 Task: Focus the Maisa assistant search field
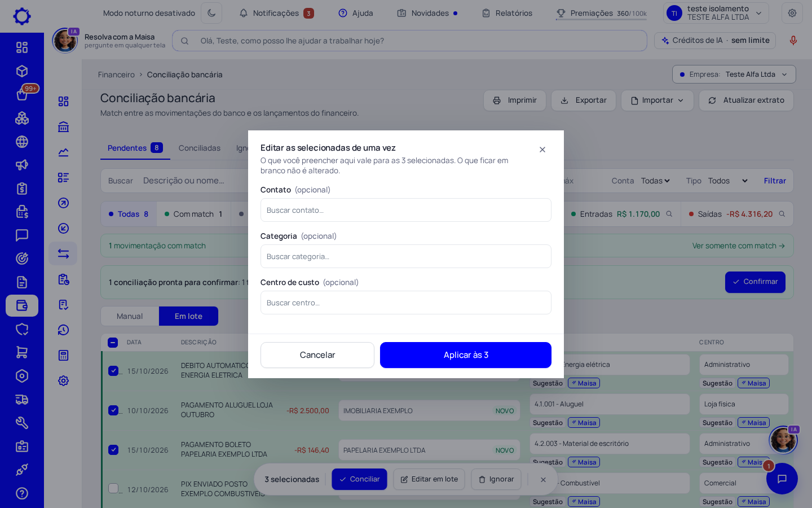409,41
